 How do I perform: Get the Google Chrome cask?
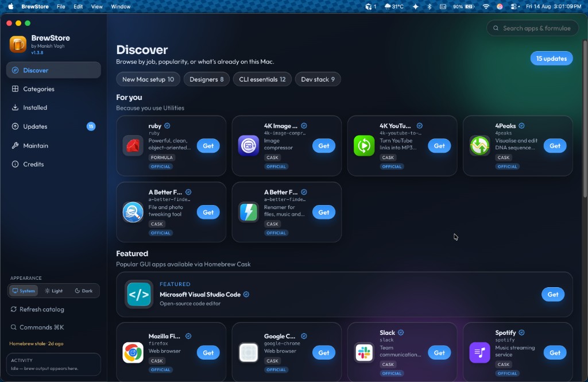(324, 352)
